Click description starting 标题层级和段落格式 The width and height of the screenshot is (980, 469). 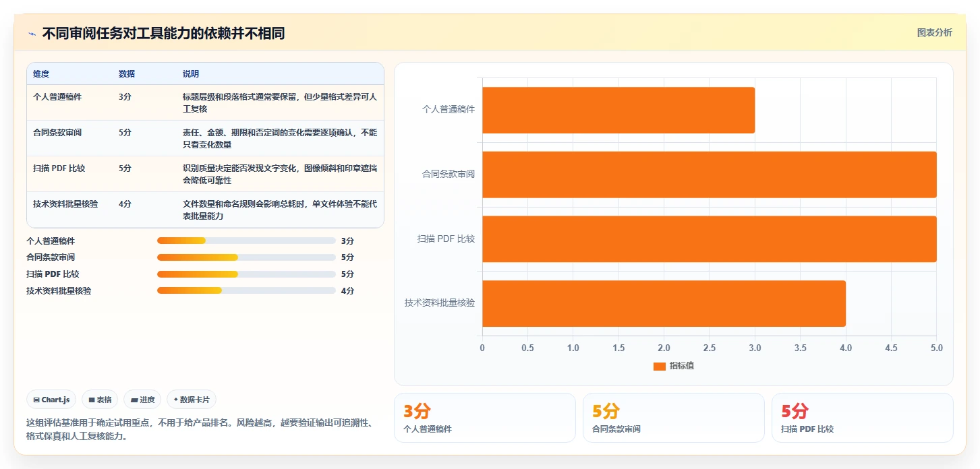280,103
